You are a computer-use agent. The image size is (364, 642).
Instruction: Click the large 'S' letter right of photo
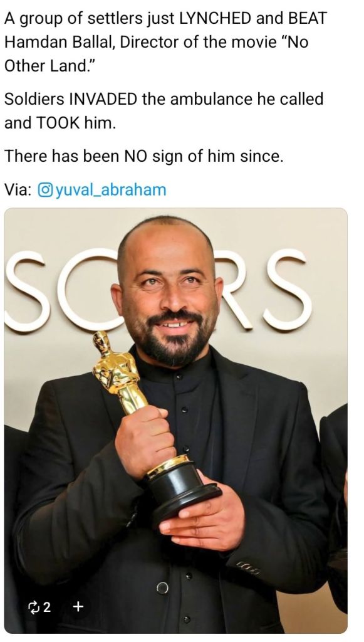click(288, 290)
